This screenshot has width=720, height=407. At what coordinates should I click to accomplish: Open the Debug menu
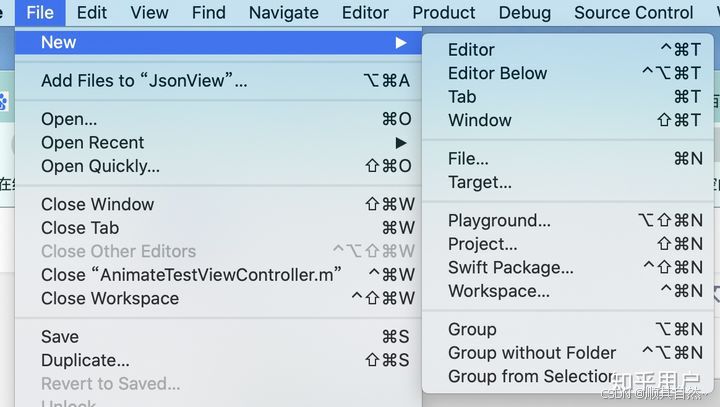(525, 12)
